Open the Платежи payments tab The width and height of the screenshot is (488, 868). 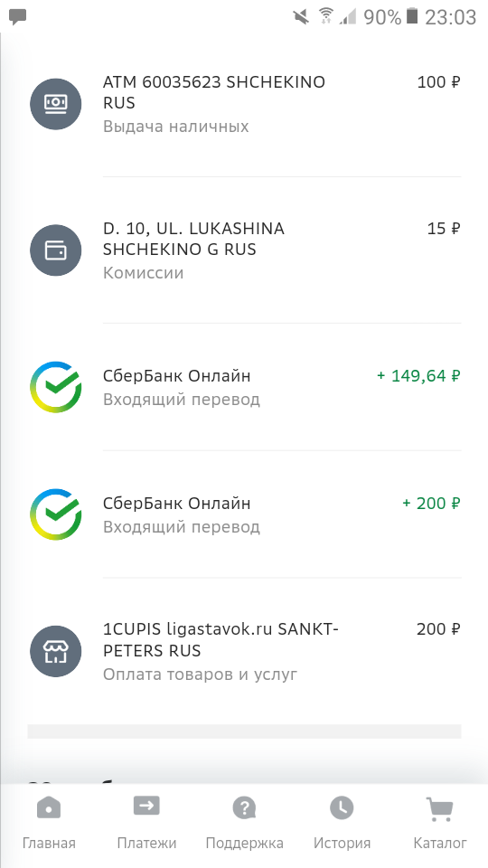coord(146,824)
